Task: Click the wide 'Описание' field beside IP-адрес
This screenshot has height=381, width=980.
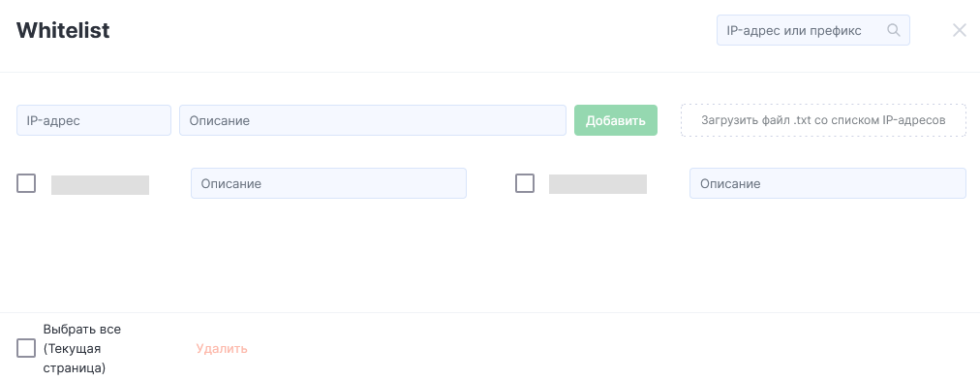Action: coord(373,120)
